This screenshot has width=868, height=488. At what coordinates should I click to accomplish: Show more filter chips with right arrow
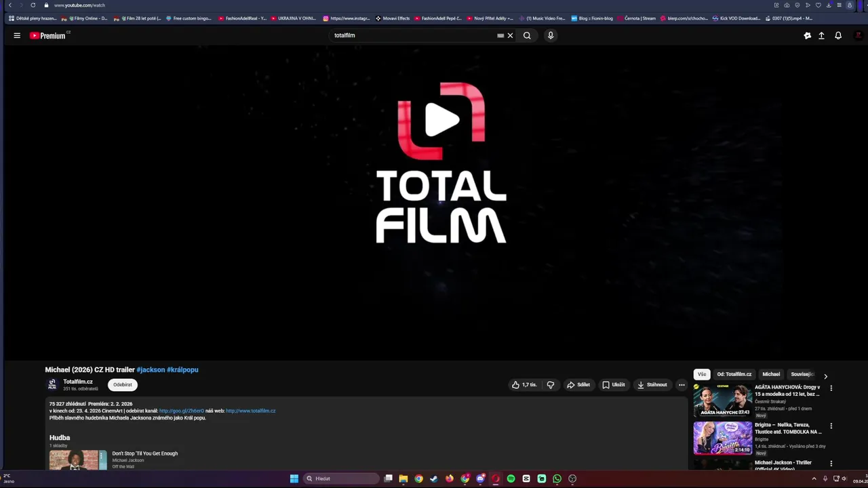825,376
